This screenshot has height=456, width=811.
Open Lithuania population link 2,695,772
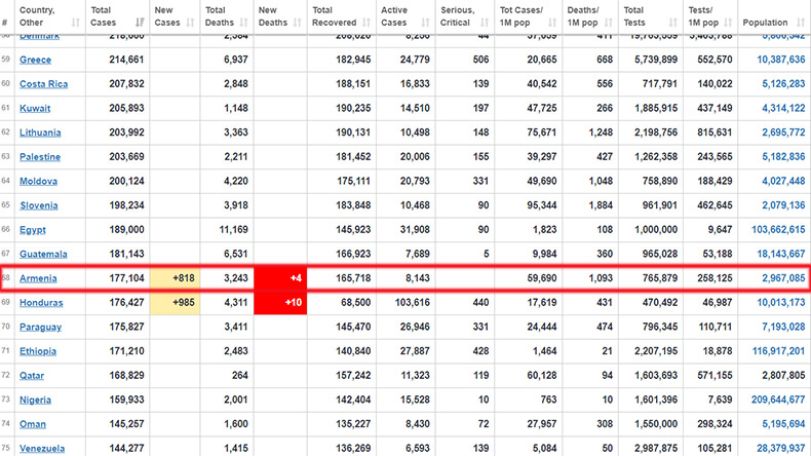[783, 133]
